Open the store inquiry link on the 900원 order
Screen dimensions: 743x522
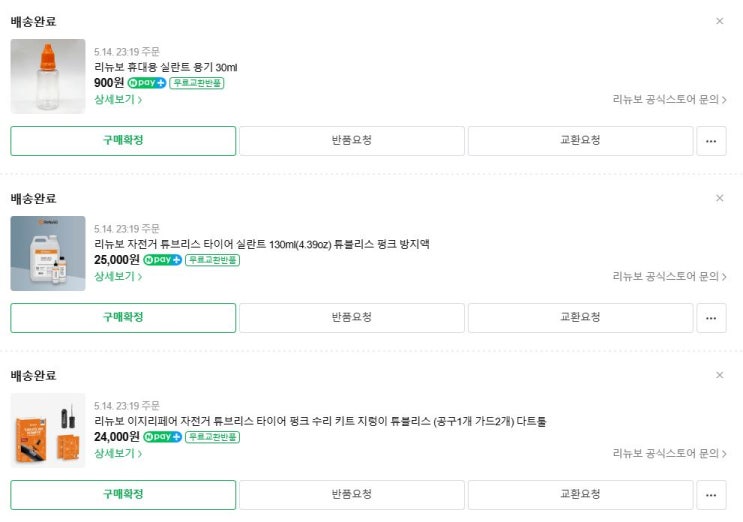coord(669,99)
